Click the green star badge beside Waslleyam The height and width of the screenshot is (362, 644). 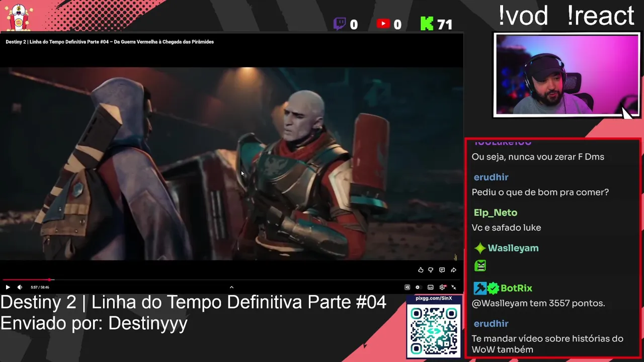[x=480, y=248]
